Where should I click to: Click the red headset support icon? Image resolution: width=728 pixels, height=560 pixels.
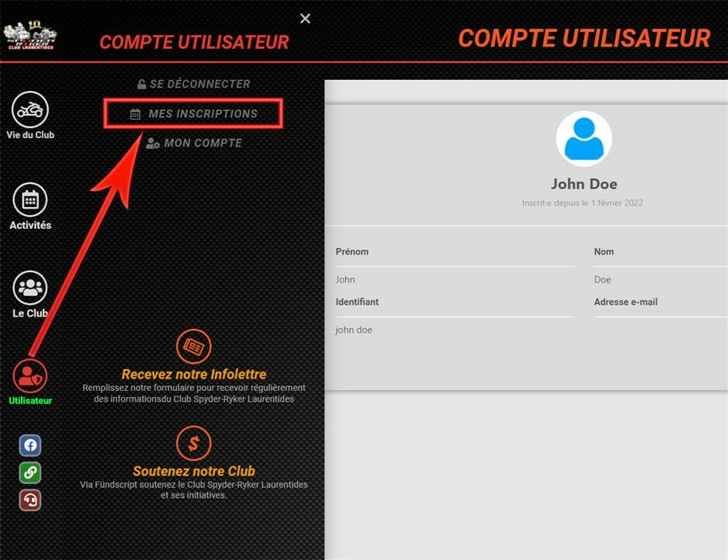(x=30, y=500)
